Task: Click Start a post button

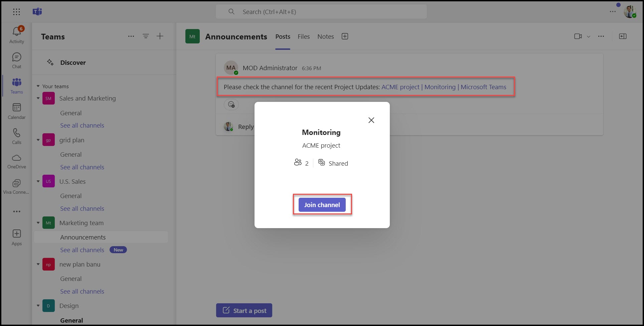Action: (x=244, y=310)
